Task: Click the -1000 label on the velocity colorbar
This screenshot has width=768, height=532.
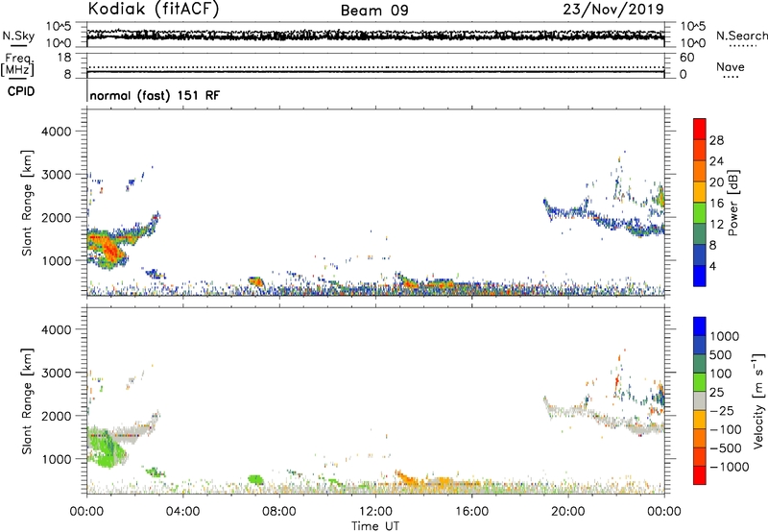Action: [x=729, y=467]
